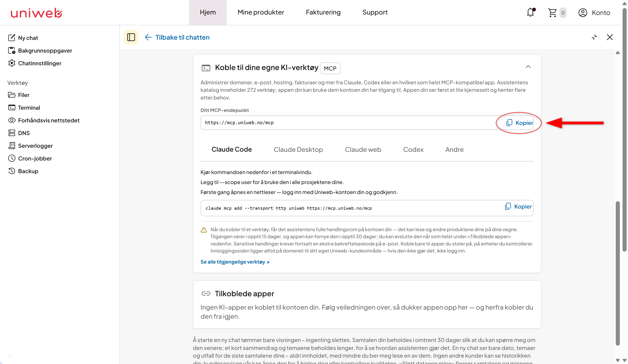This screenshot has width=628, height=364.
Task: Click the claude mcp add command text
Action: (x=289, y=208)
